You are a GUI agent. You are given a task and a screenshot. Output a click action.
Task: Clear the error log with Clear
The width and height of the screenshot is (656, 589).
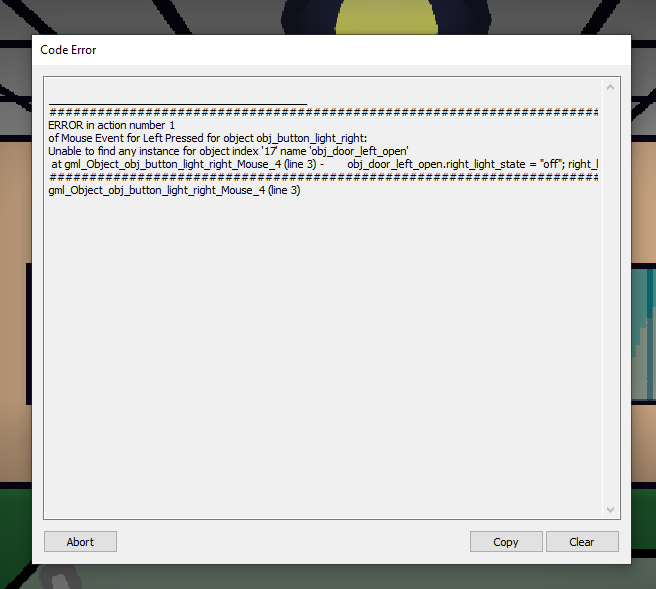(x=582, y=542)
